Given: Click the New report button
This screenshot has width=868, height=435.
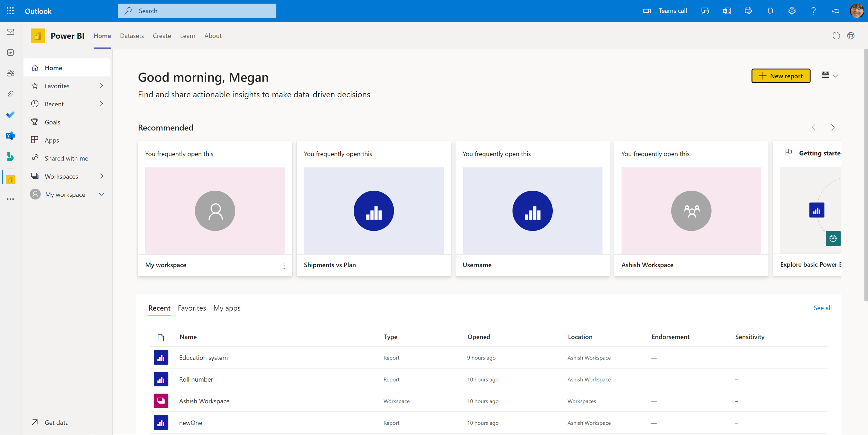Looking at the screenshot, I should [x=780, y=76].
